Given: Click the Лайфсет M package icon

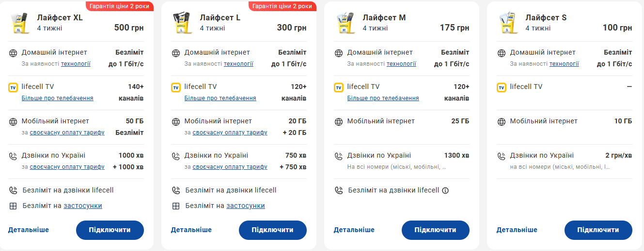Looking at the screenshot, I should (345, 23).
